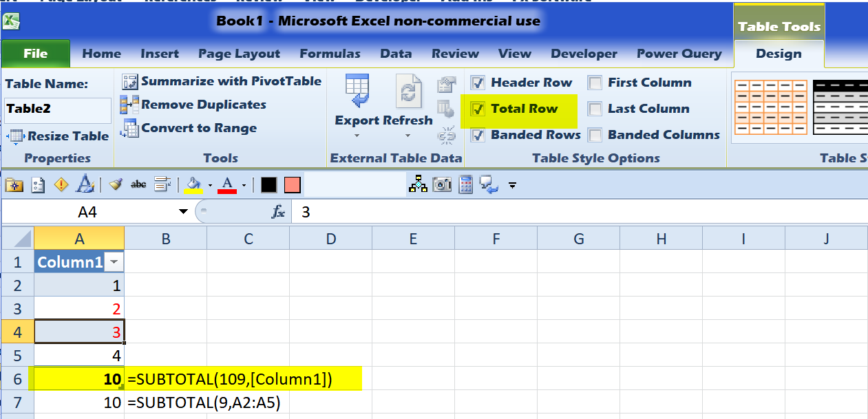Open the Insert ribbon tab
This screenshot has width=868, height=419.
160,54
